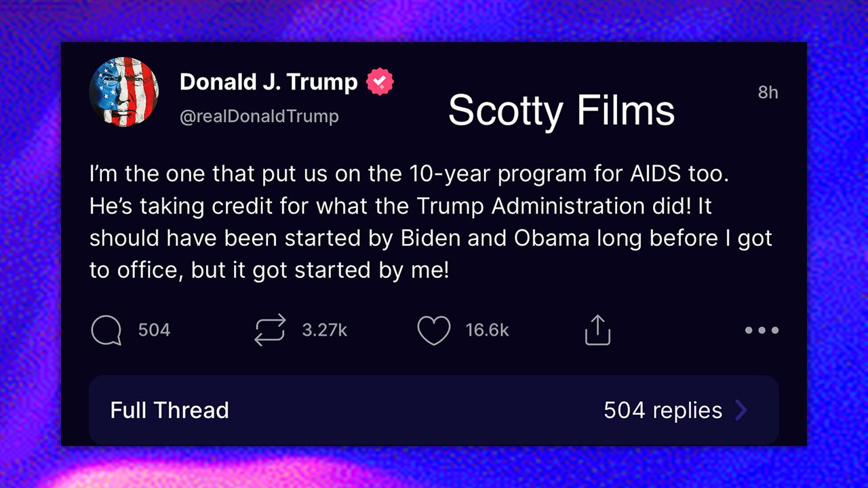Open the Full Thread label

(x=170, y=410)
